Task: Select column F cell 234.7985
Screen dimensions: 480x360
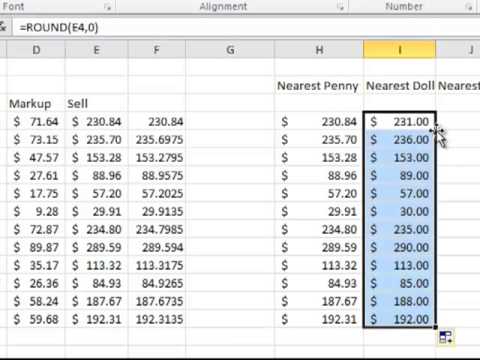Action: pos(156,230)
